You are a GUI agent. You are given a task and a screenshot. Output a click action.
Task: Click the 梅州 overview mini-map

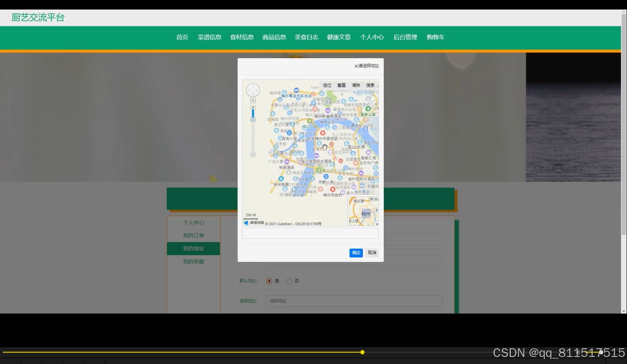click(x=364, y=211)
